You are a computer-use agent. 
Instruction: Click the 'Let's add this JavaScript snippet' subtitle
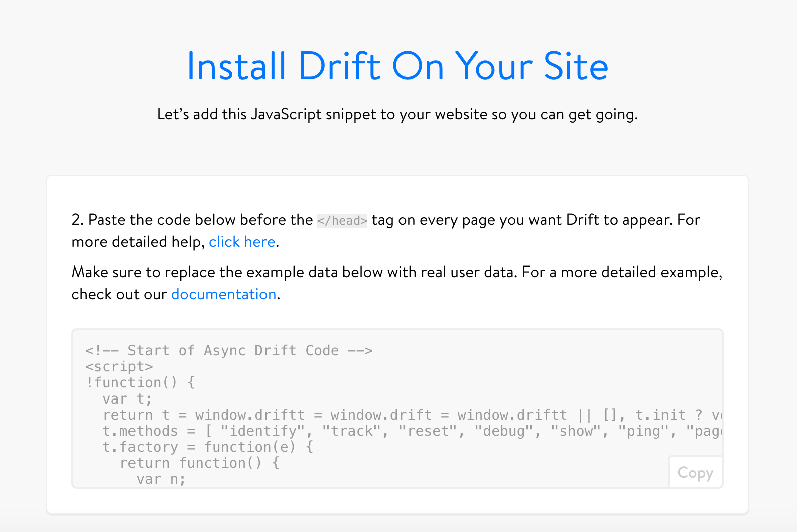pos(397,114)
